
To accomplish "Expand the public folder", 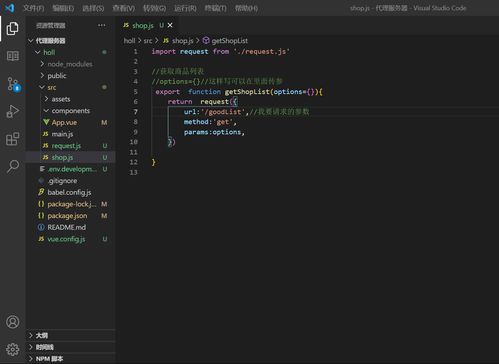I will click(x=71, y=76).
